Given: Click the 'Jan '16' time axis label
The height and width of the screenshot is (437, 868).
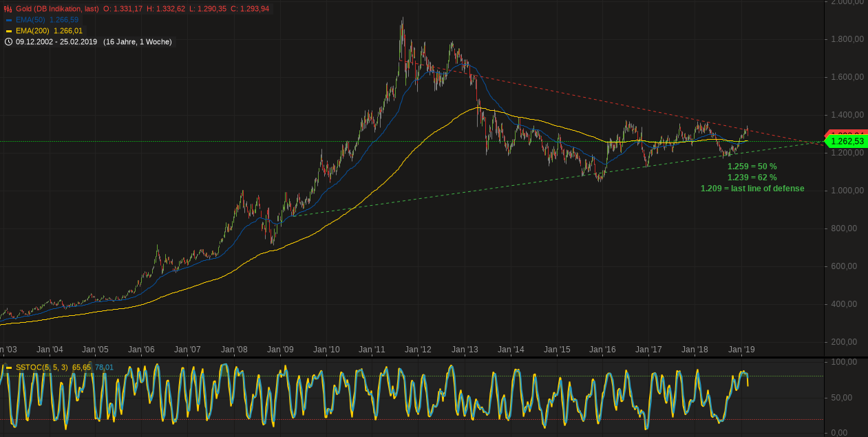Looking at the screenshot, I should pyautogui.click(x=603, y=350).
